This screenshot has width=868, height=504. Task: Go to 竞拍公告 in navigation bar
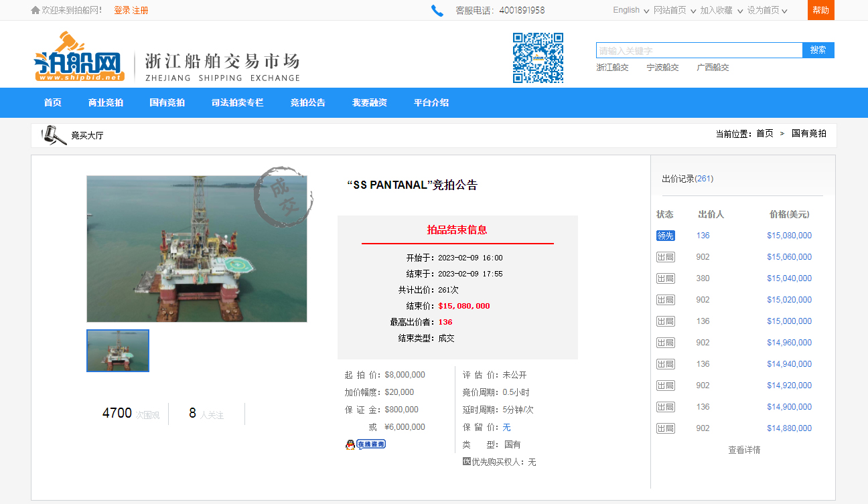[x=307, y=102]
